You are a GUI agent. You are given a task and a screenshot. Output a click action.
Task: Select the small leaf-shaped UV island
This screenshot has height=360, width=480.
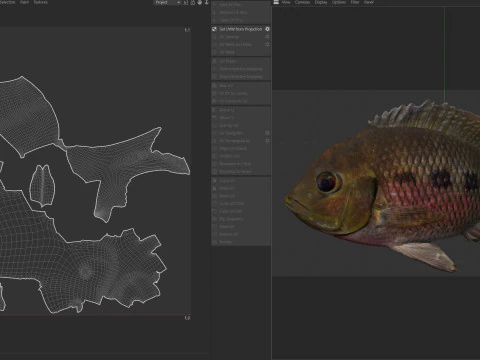point(42,185)
